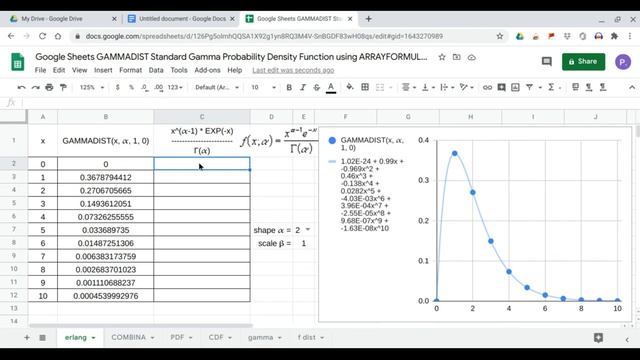Click the Insert chart icon

point(516,87)
